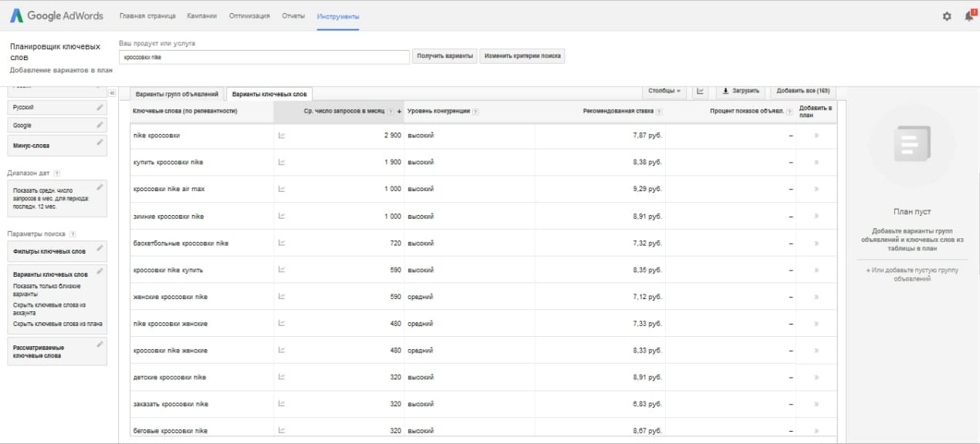The width and height of the screenshot is (980, 444).
Task: Open Инструменты menu item
Action: coord(338,16)
